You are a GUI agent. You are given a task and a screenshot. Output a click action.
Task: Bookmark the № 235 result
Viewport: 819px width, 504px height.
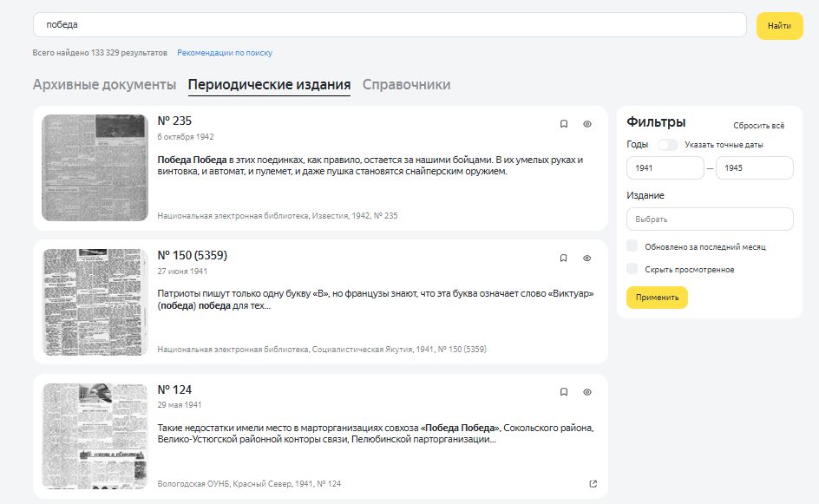(x=564, y=124)
